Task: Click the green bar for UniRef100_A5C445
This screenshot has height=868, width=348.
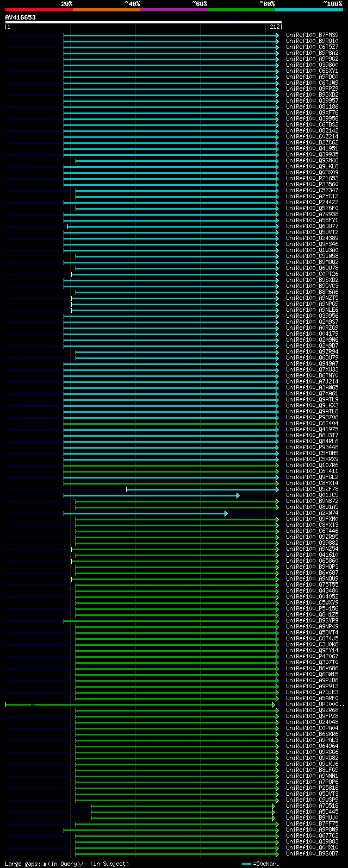Action: (183, 812)
